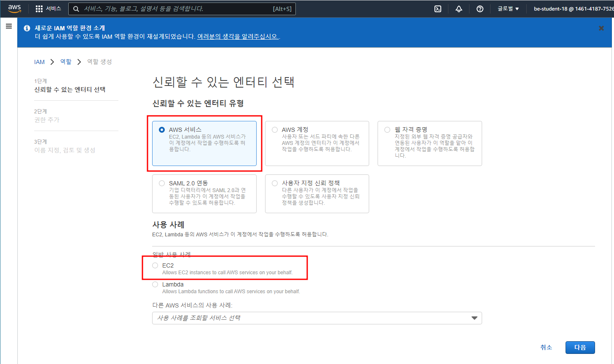
Task: Go to 역할 breadcrumb link
Action: click(x=66, y=62)
